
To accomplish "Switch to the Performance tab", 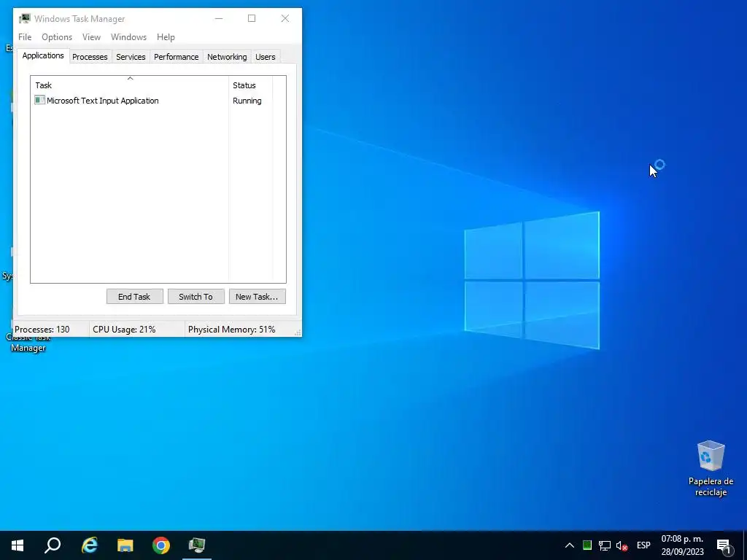I will click(x=177, y=57).
